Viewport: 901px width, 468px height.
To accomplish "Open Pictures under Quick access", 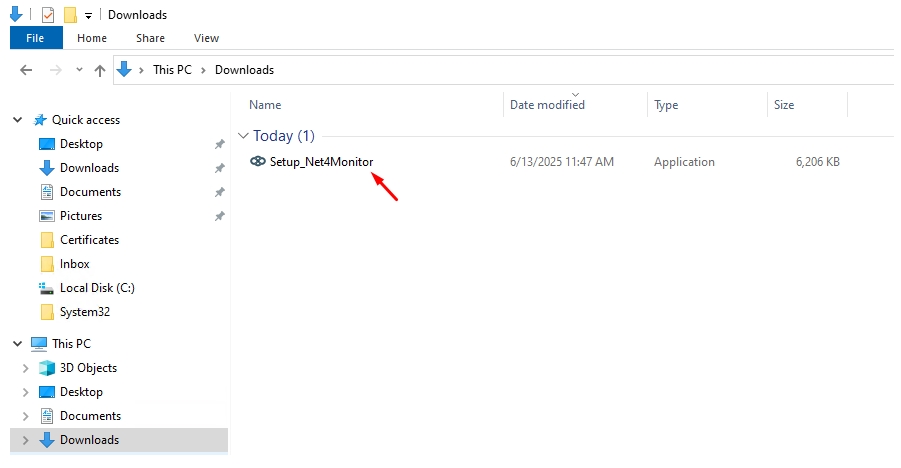I will 80,216.
